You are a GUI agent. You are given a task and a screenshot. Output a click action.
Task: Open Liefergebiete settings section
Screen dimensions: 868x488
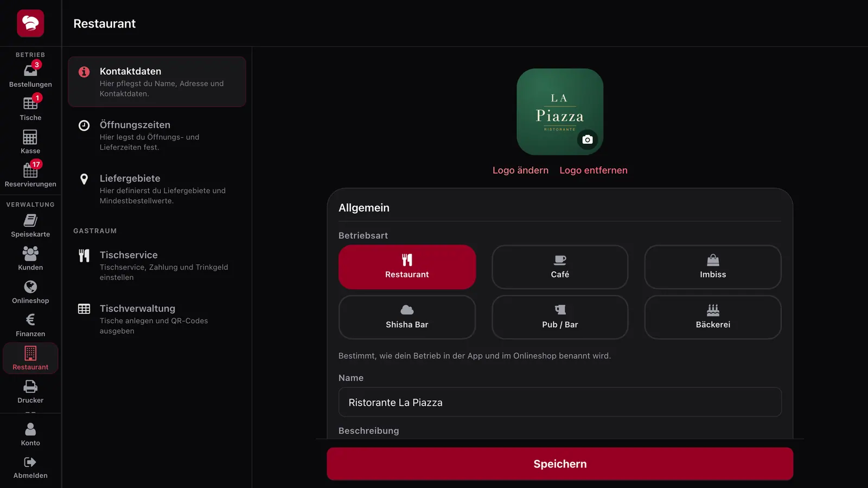157,189
